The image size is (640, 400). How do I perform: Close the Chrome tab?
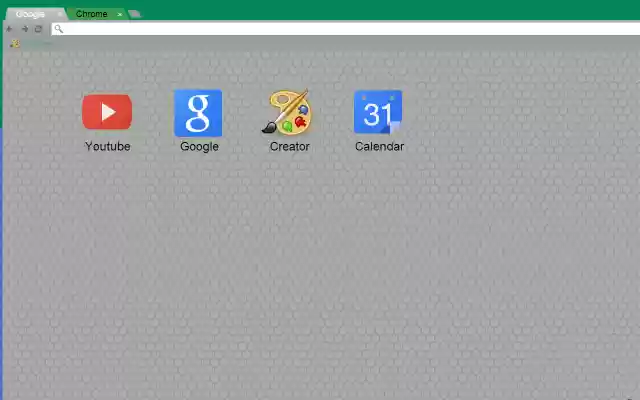tap(120, 15)
